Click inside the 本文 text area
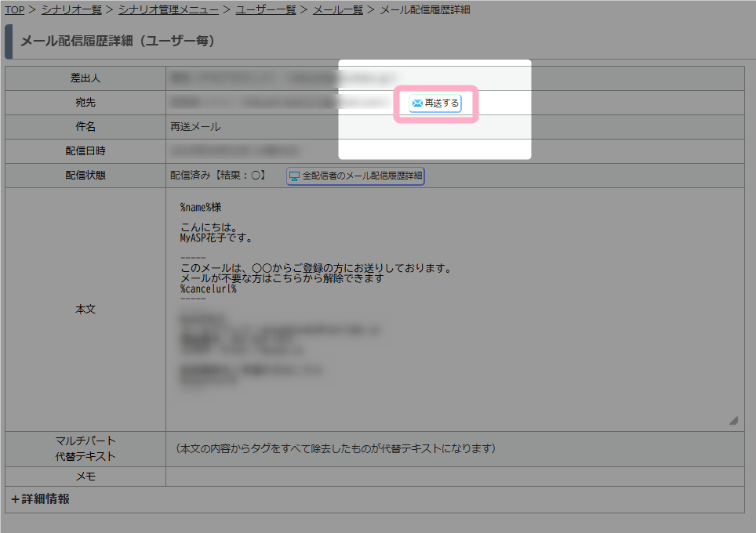The height and width of the screenshot is (533, 756). [455, 310]
